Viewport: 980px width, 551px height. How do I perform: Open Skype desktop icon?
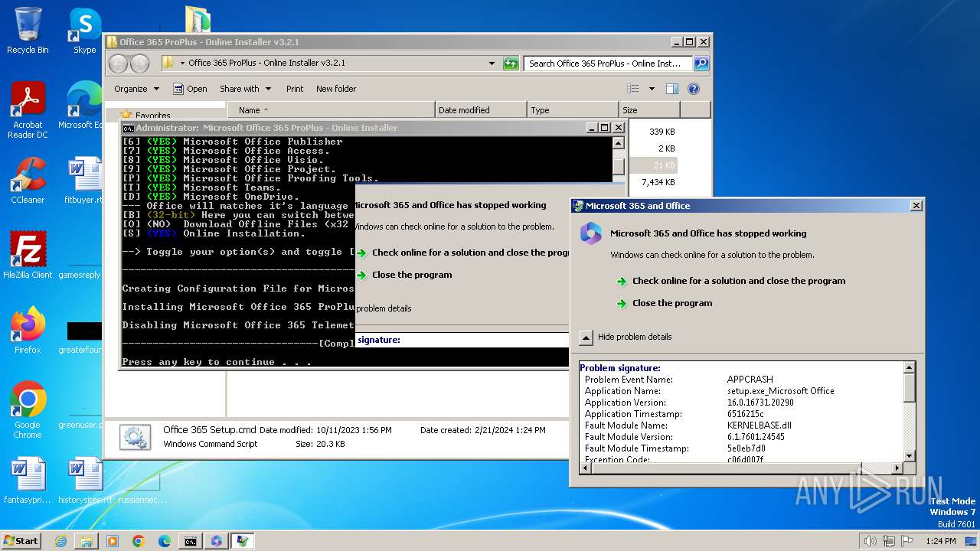(x=84, y=31)
